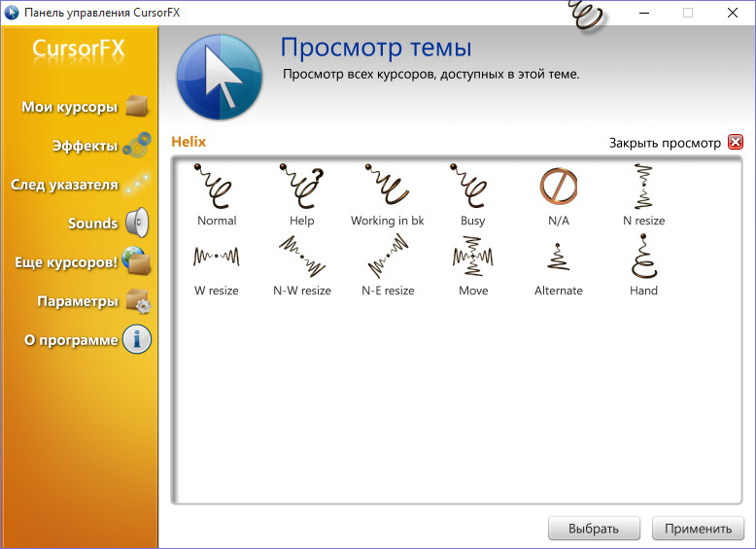This screenshot has width=756, height=549.
Task: Open the Sounds section
Action: click(92, 223)
